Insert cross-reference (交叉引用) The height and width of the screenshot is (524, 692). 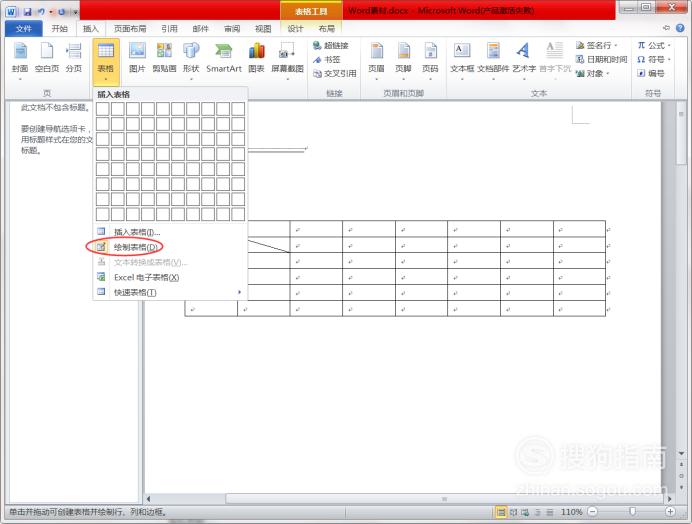click(x=335, y=74)
